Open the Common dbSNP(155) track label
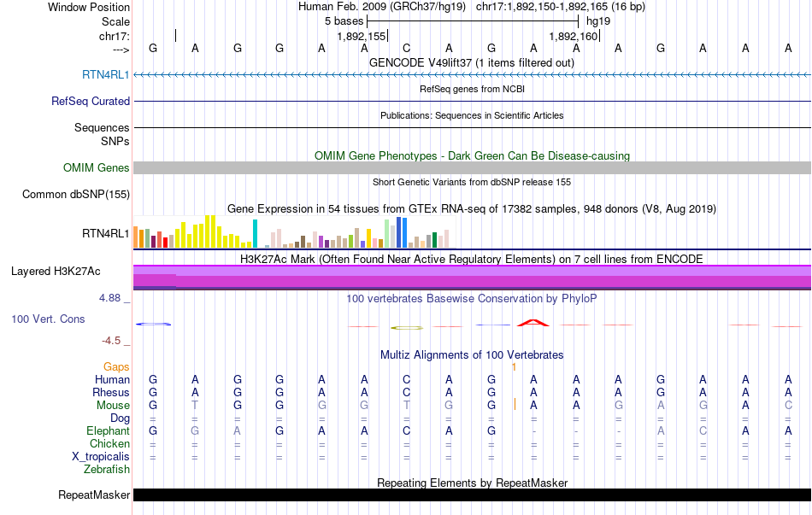Viewport: 812px width, 515px height. [x=76, y=195]
